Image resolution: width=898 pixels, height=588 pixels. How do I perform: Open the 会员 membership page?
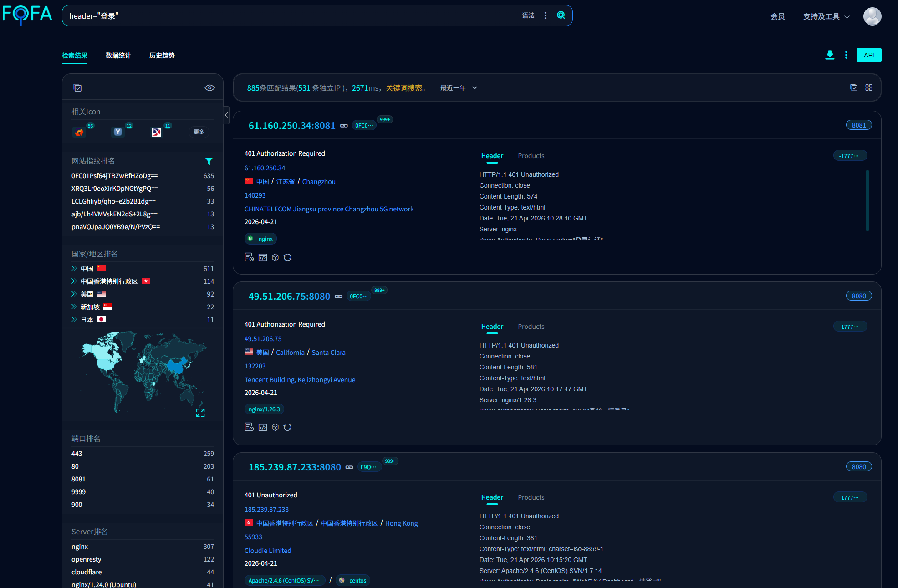[x=778, y=16]
